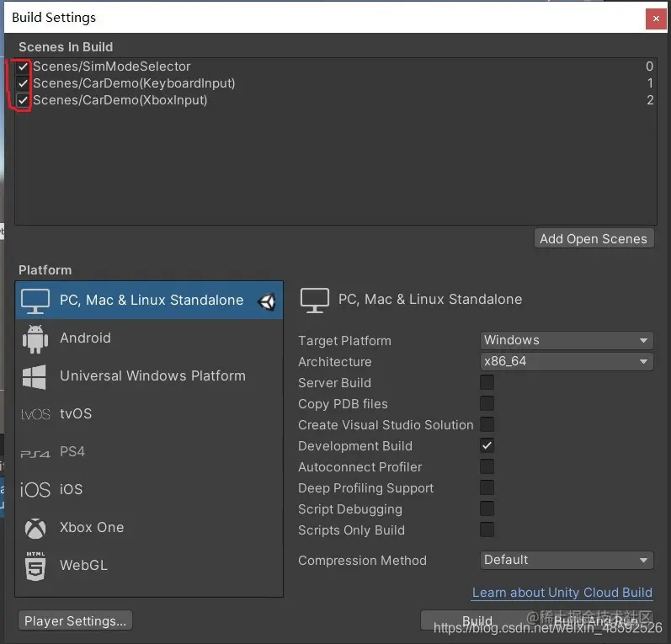Disable the Development Build checkbox
671x644 pixels.
(x=487, y=445)
